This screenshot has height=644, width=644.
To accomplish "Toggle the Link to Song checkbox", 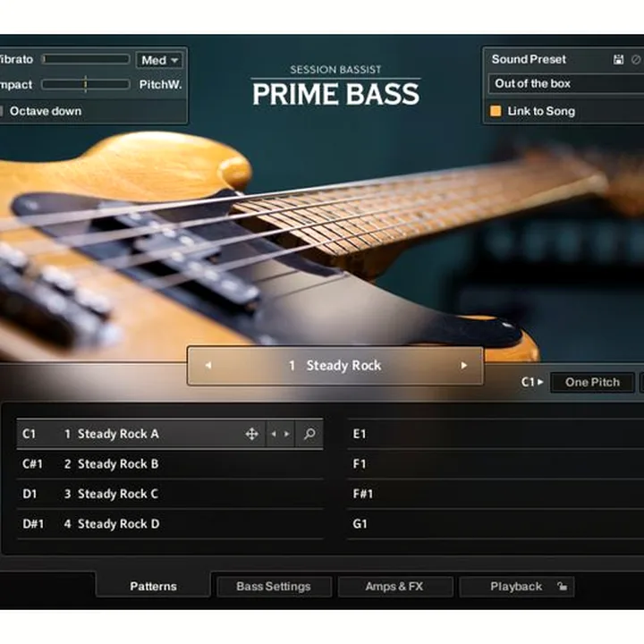I will click(496, 111).
